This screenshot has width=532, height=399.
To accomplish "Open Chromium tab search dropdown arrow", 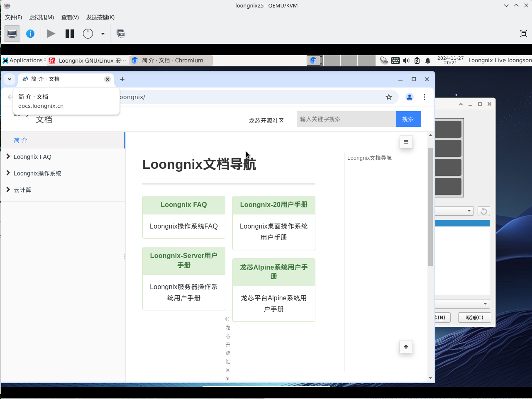I will pos(9,79).
